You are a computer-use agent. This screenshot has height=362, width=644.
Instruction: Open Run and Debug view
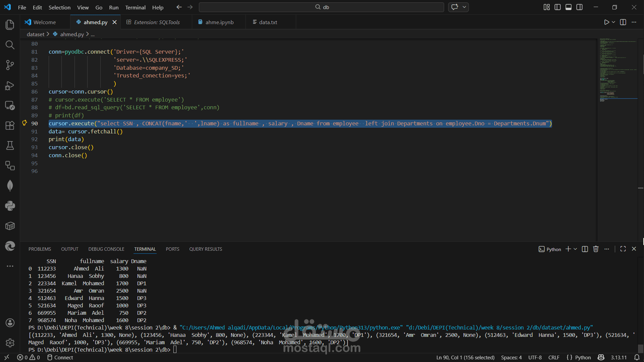click(10, 86)
